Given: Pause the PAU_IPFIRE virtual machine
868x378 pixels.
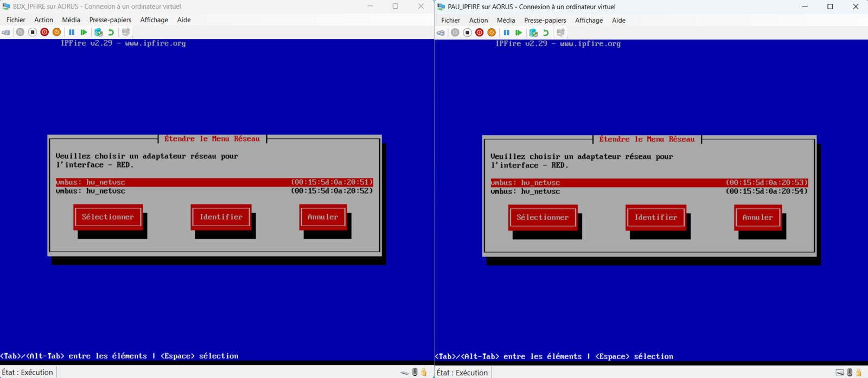Looking at the screenshot, I should (506, 33).
